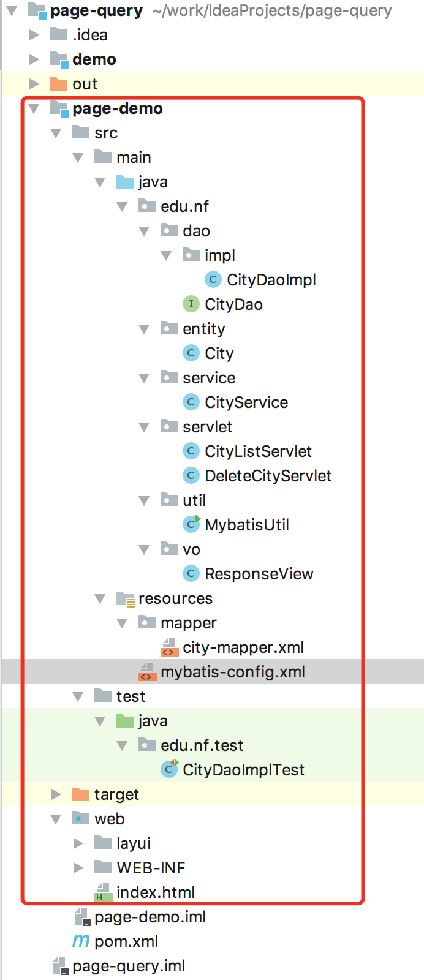Screen dimensions: 424x980
Task: Click the City entity class icon
Action: (x=191, y=353)
